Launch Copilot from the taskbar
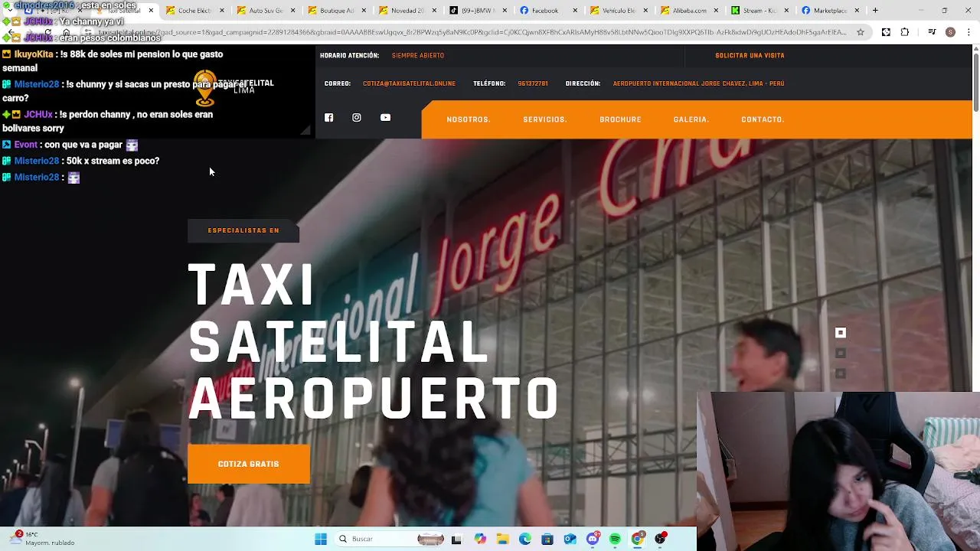Image resolution: width=980 pixels, height=551 pixels. click(x=480, y=539)
